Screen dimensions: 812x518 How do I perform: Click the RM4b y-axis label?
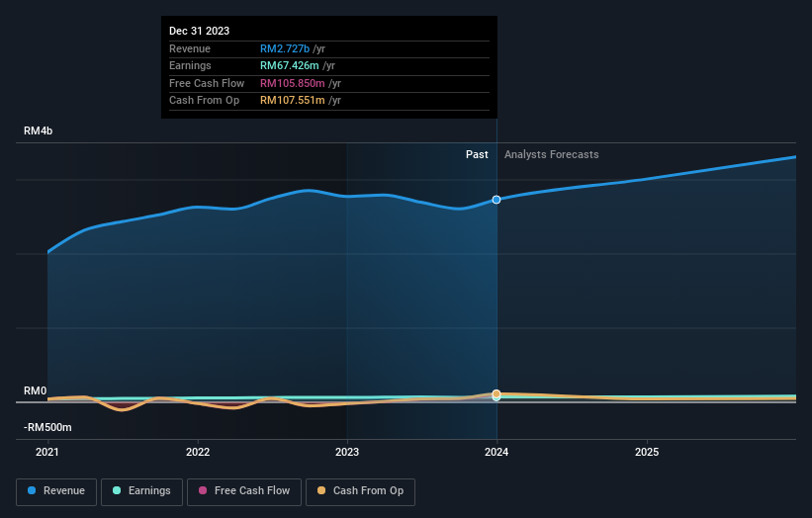point(38,130)
